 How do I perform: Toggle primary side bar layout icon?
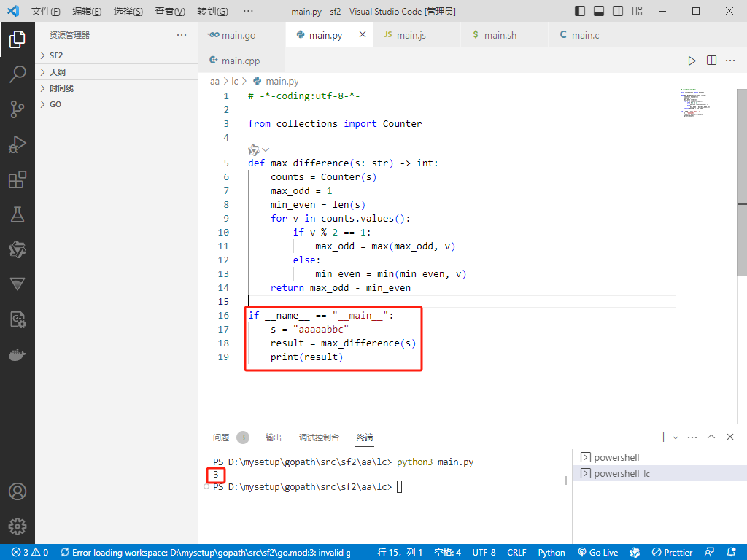pyautogui.click(x=580, y=11)
